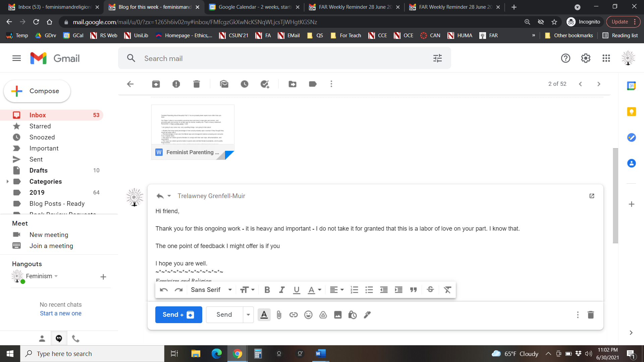This screenshot has height=362, width=644.
Task: Click the Insert link icon
Action: coord(293,315)
